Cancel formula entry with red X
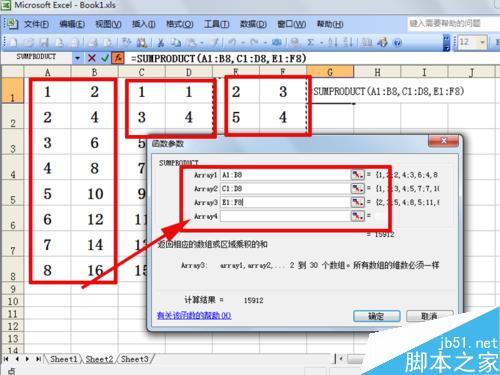Viewport: 500px width, 375px height. pos(92,58)
